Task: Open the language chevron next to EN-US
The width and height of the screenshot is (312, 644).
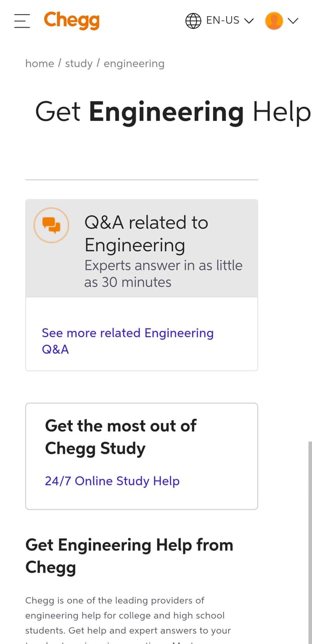Action: click(249, 21)
